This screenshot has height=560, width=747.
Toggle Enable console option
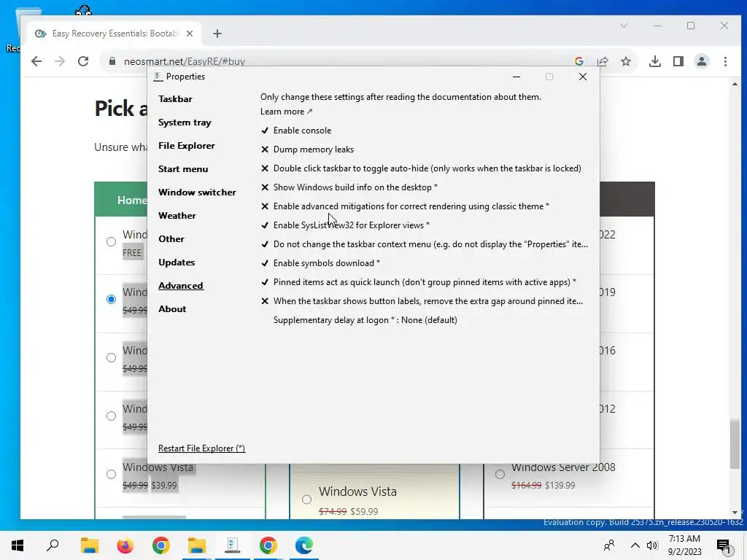pos(296,131)
